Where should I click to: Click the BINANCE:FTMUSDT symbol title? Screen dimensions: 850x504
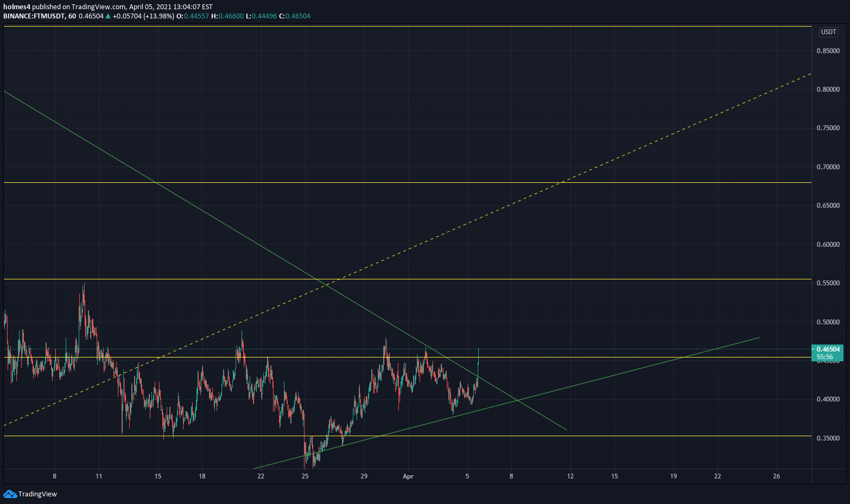(34, 16)
